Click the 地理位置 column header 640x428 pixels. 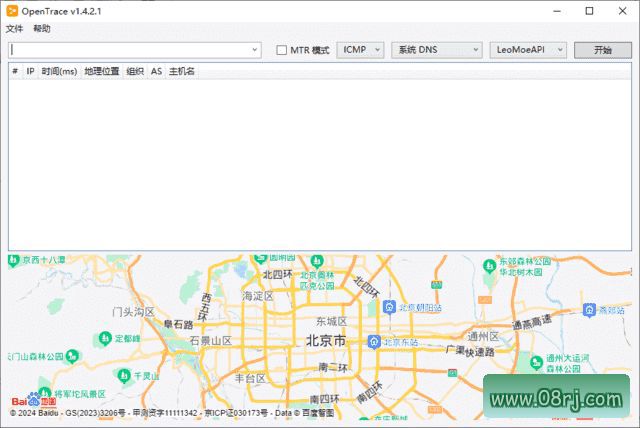102,71
